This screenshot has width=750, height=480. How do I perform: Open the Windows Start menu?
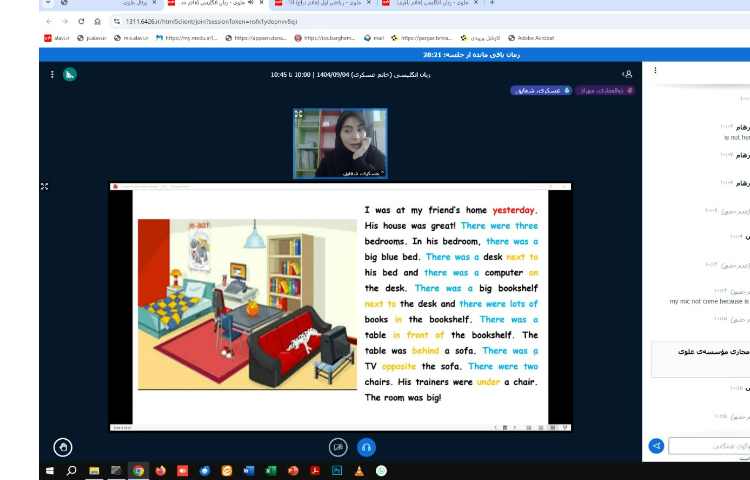[49, 470]
